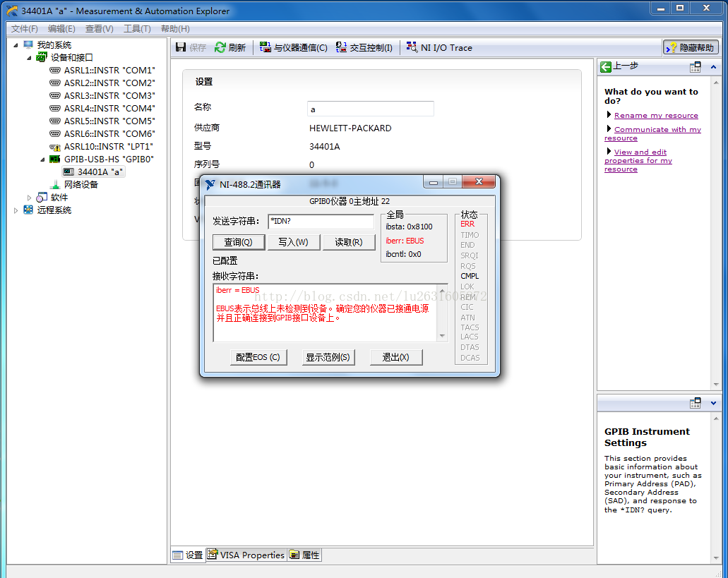
Task: Click the ASRL10 LPT1 warning port icon
Action: 55,147
